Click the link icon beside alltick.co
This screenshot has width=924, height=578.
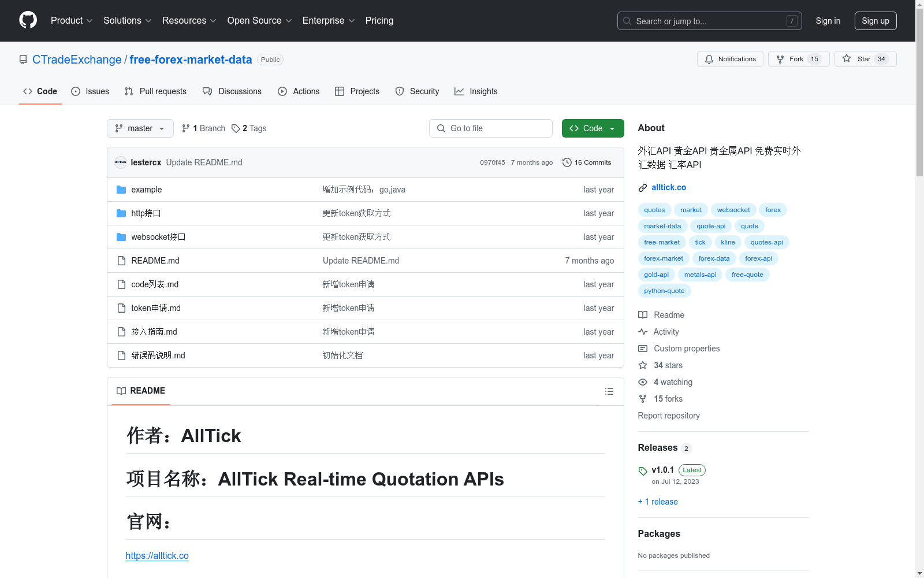pos(643,188)
